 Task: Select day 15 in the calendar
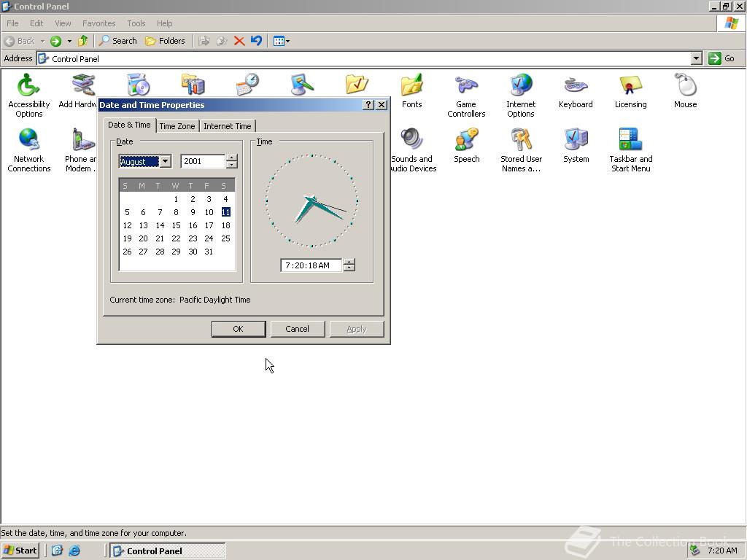click(x=177, y=225)
